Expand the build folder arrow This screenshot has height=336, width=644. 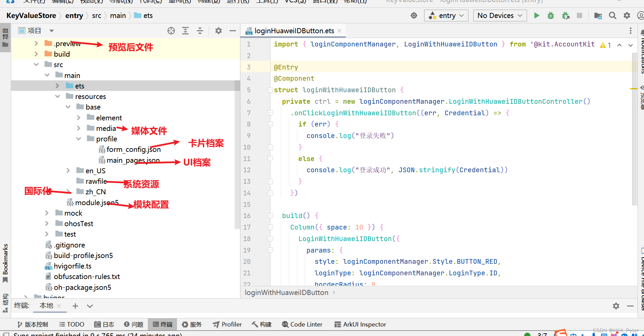36,54
